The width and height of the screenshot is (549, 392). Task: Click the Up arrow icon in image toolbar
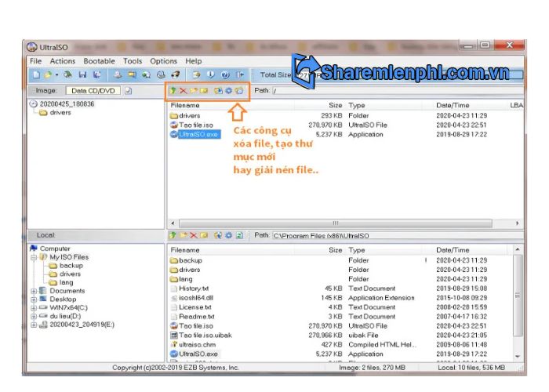coord(173,91)
